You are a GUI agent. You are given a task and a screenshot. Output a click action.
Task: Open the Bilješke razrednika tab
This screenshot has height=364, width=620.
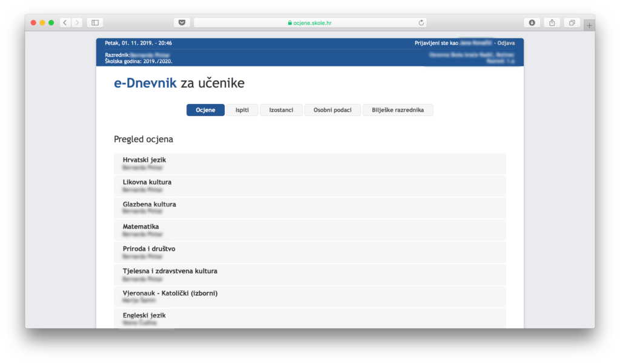398,110
